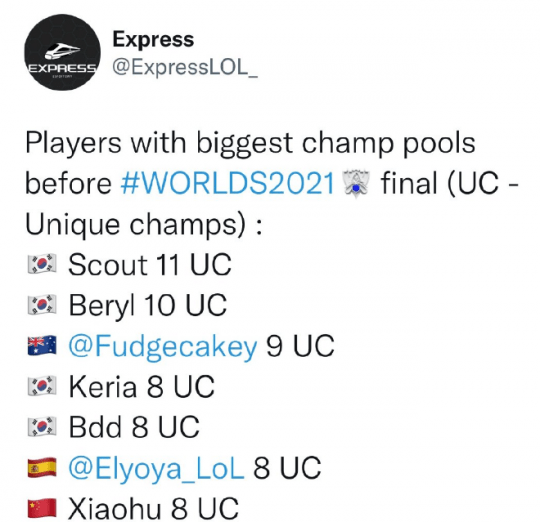Open the @Elyoya_LoL mention
Viewport: 540px width, 522px height.
tap(156, 468)
